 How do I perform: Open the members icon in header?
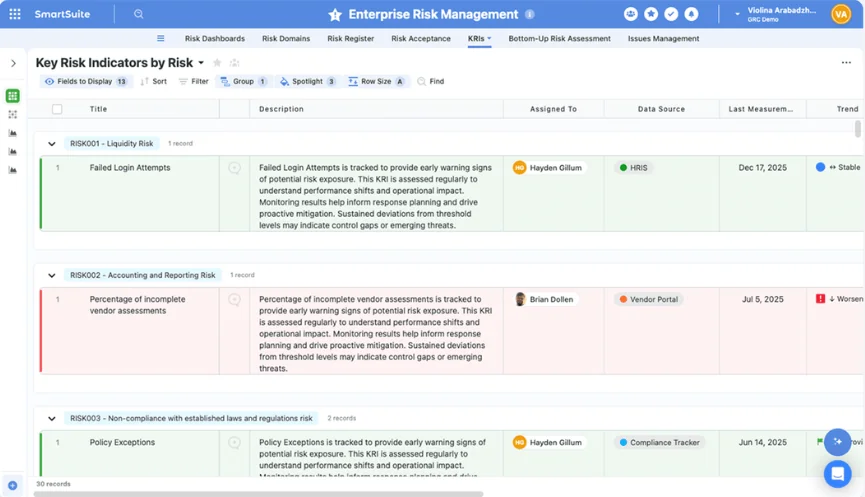point(631,14)
